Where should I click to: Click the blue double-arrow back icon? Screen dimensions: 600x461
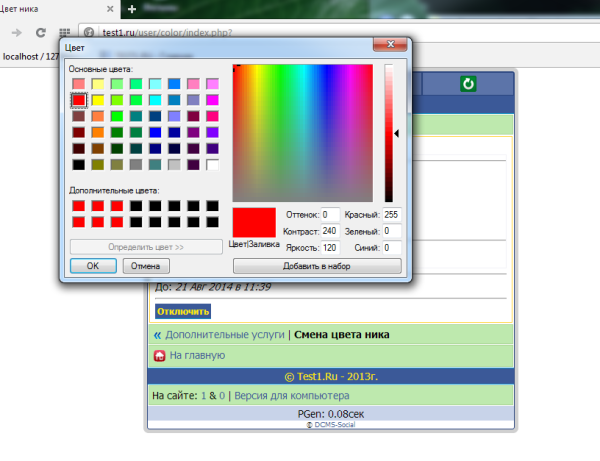click(x=157, y=335)
